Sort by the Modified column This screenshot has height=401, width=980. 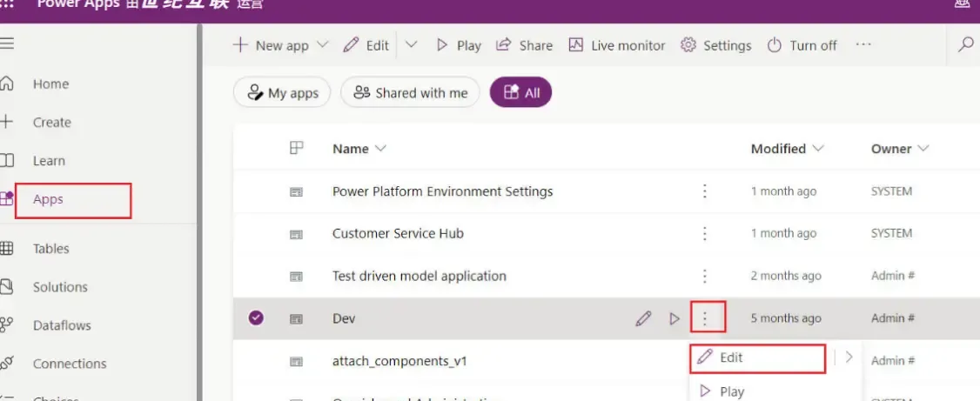point(787,149)
